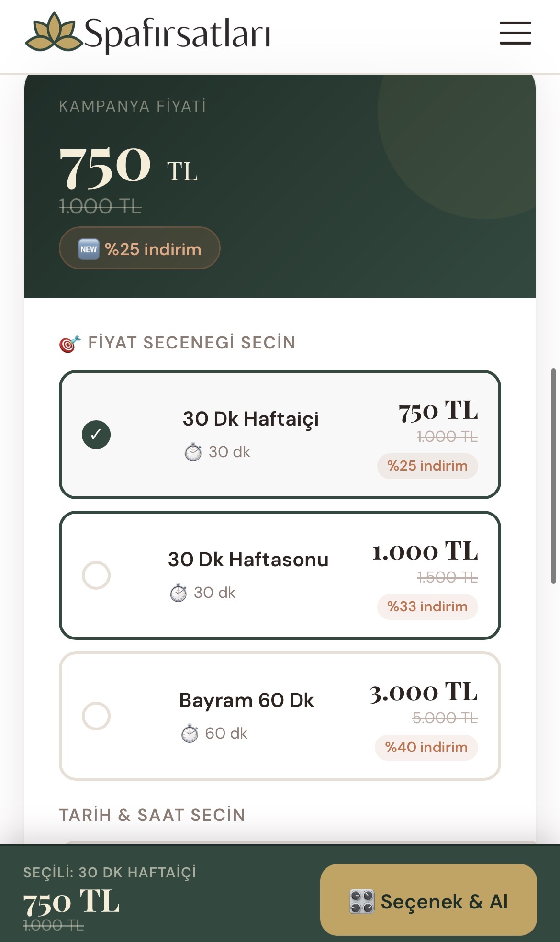Click the Spafırsatları site name text
This screenshot has width=560, height=942.
[x=178, y=34]
